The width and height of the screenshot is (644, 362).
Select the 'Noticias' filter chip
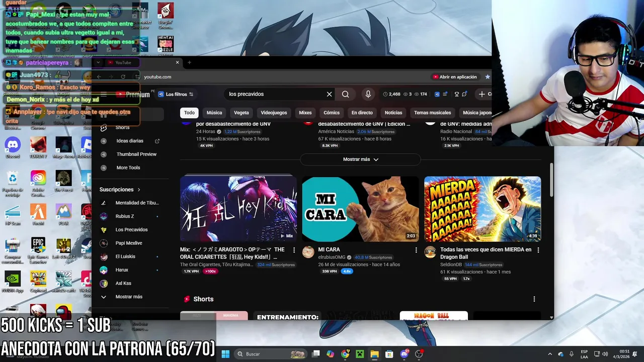coord(393,113)
